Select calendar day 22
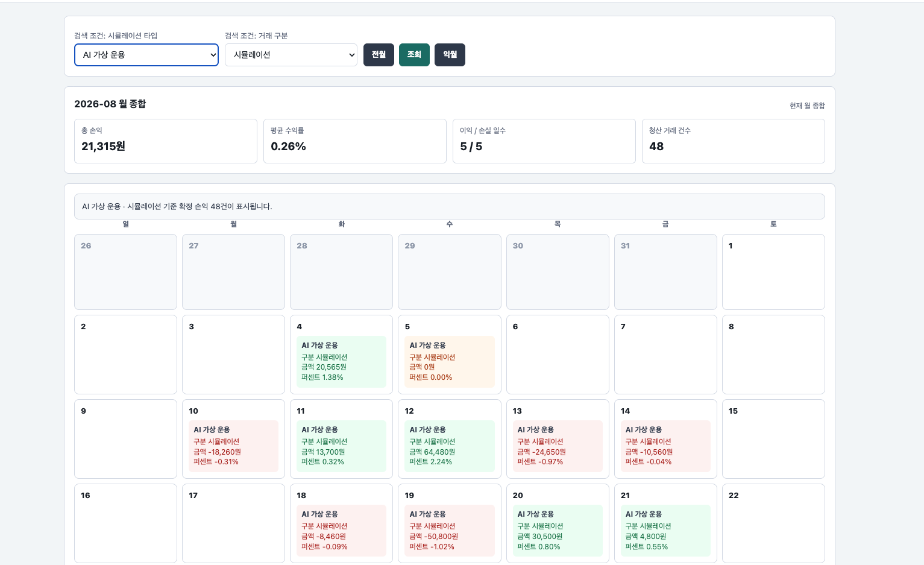 [773, 523]
